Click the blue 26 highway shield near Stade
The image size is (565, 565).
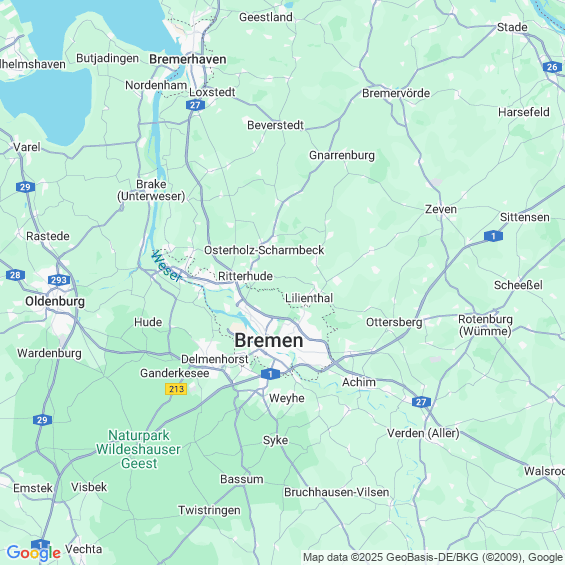[x=552, y=67]
